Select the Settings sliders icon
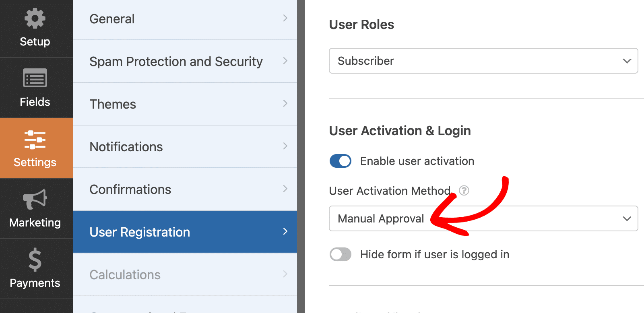Screen dimensions: 644x313 click(35, 140)
